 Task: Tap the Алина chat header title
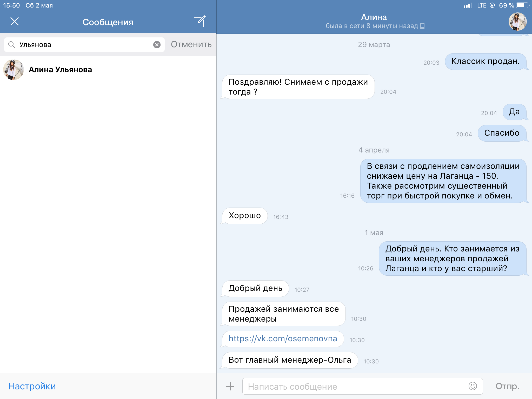pyautogui.click(x=374, y=17)
